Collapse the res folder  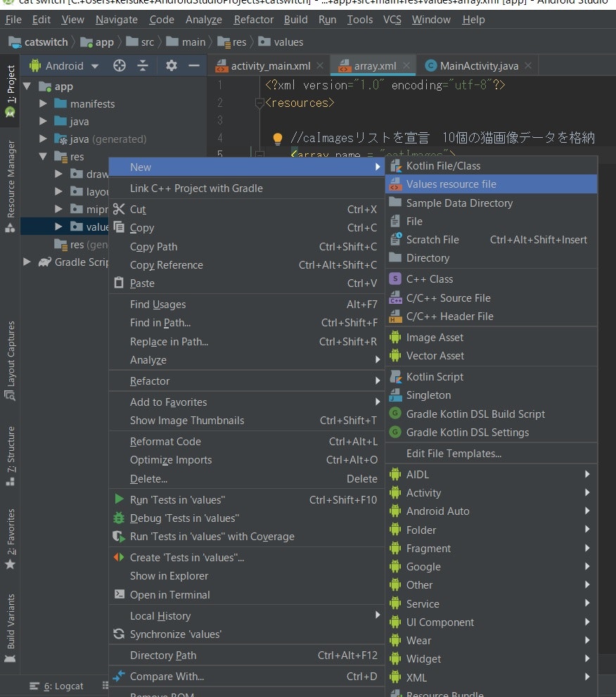(43, 156)
